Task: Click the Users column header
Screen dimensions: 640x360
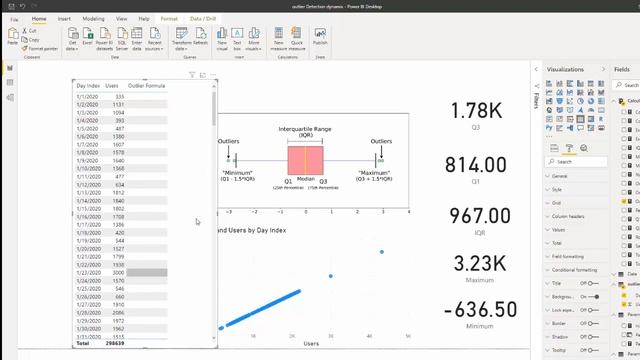Action: point(111,86)
